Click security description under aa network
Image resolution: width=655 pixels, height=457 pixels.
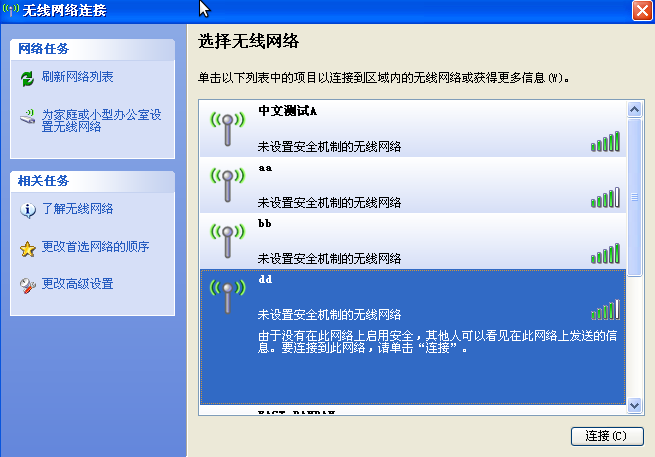329,203
